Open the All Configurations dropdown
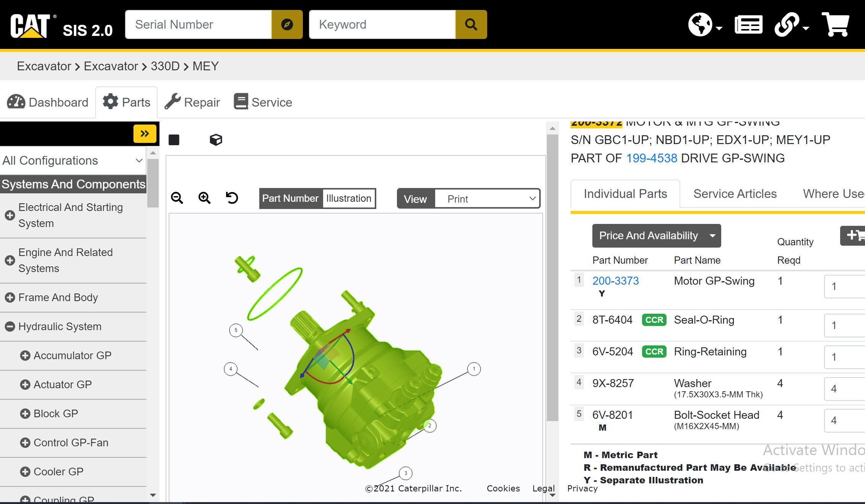 pyautogui.click(x=73, y=160)
